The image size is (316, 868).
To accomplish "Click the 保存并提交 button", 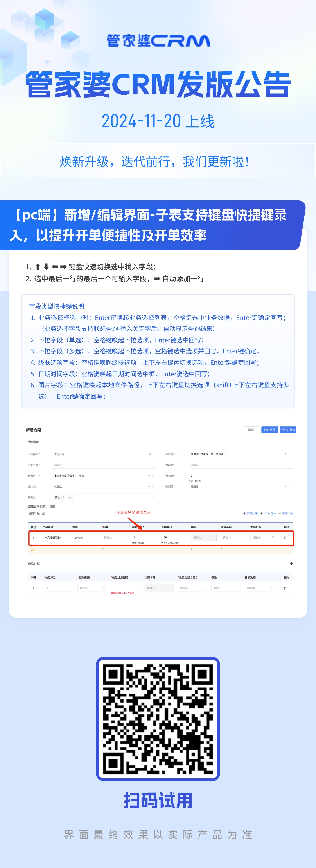I will (x=288, y=430).
